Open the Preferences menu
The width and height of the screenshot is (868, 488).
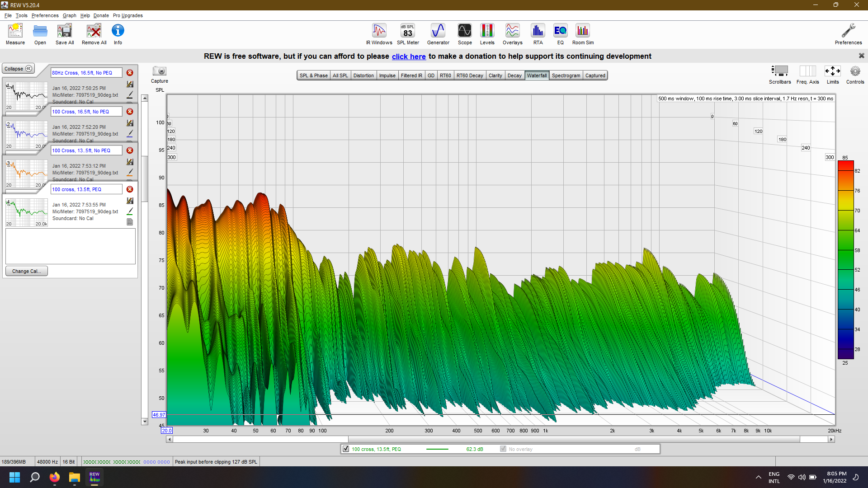pos(45,15)
